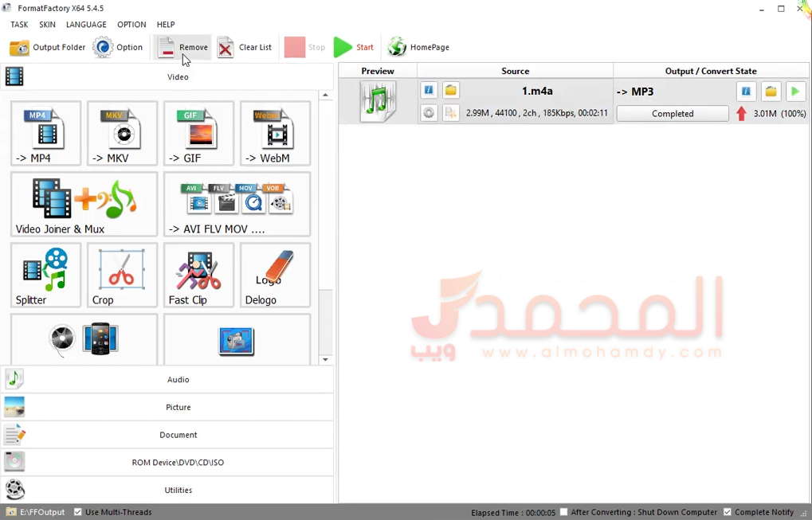Disable the Complete Notify checkbox

point(726,512)
